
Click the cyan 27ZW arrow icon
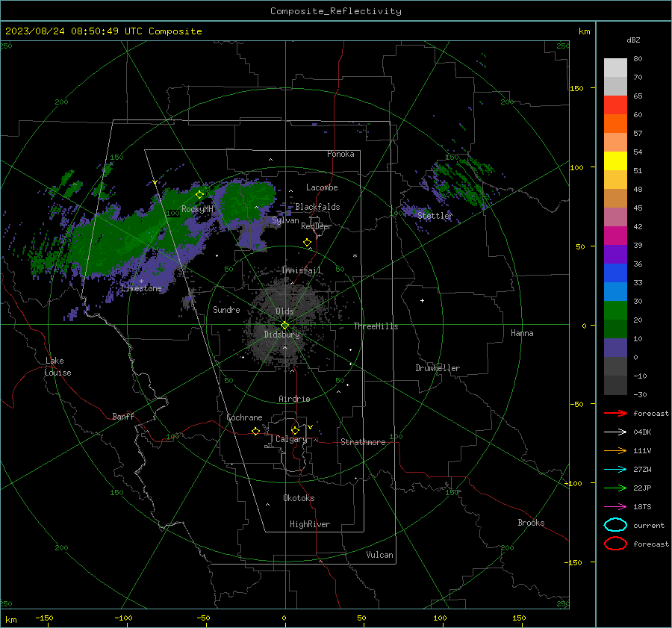point(615,470)
